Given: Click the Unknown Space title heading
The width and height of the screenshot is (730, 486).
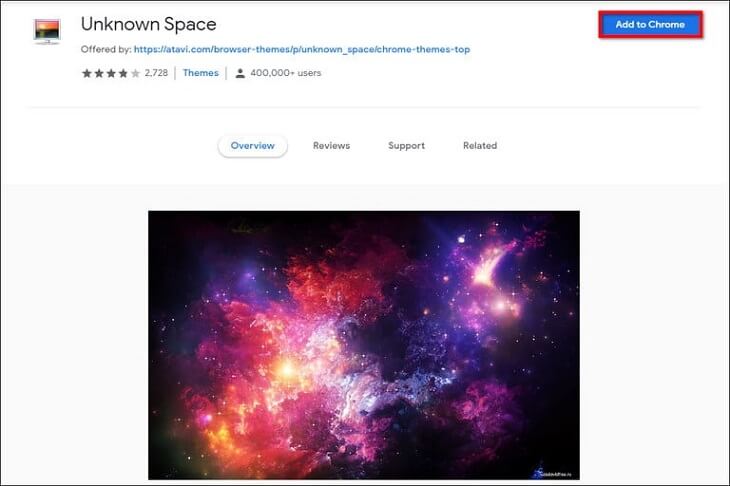Looking at the screenshot, I should coord(148,24).
